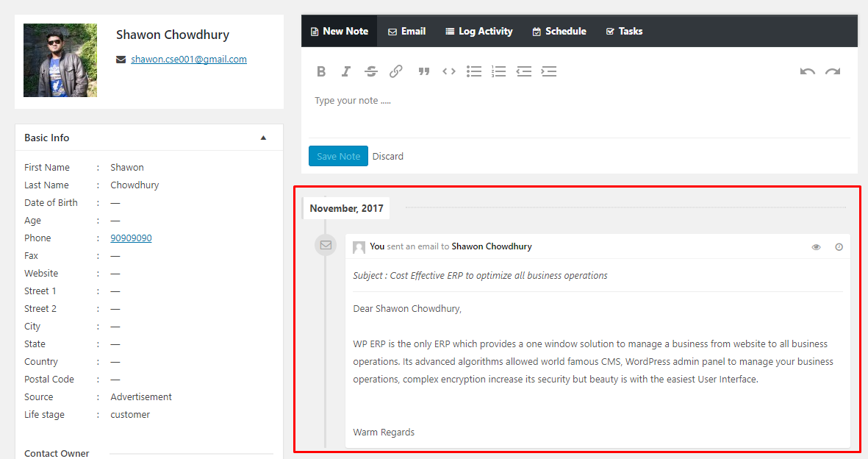Click the Save Note button
Image resolution: width=868 pixels, height=459 pixels.
338,157
